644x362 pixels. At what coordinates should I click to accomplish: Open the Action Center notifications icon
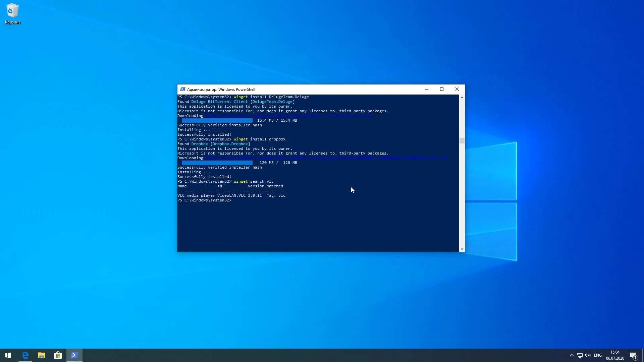click(x=633, y=355)
